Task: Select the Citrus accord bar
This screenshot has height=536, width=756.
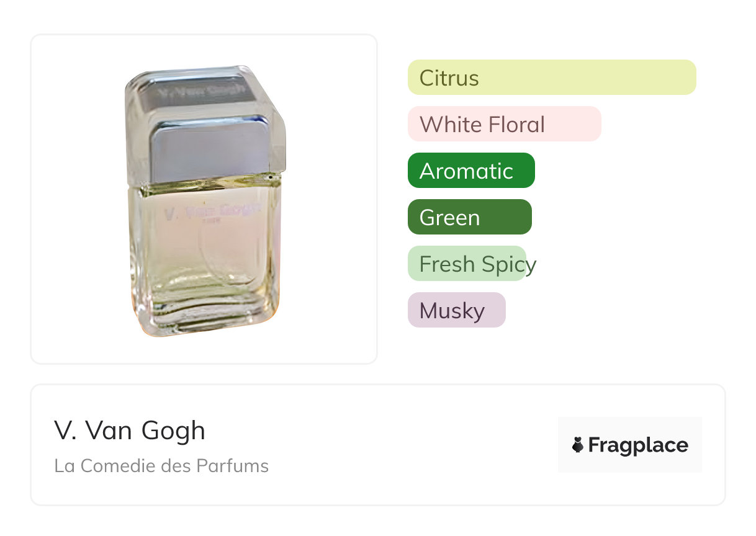Action: 551,78
